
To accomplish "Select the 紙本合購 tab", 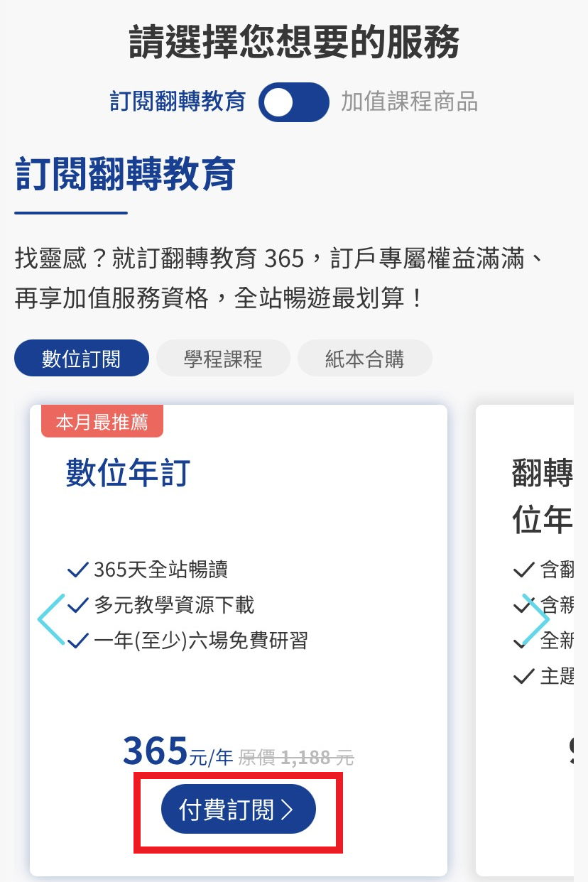I will click(364, 359).
